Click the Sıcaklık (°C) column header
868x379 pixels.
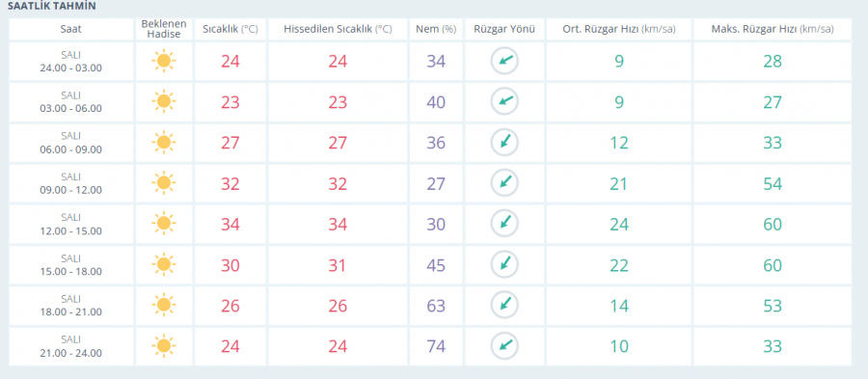click(231, 29)
